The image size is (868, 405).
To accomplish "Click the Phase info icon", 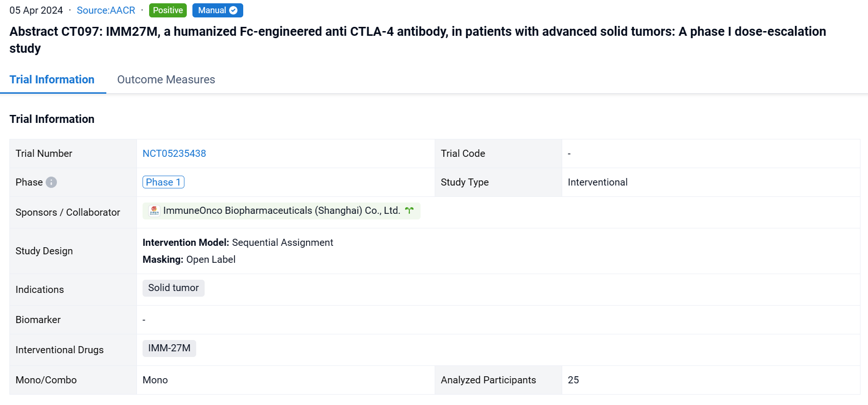I will click(51, 182).
